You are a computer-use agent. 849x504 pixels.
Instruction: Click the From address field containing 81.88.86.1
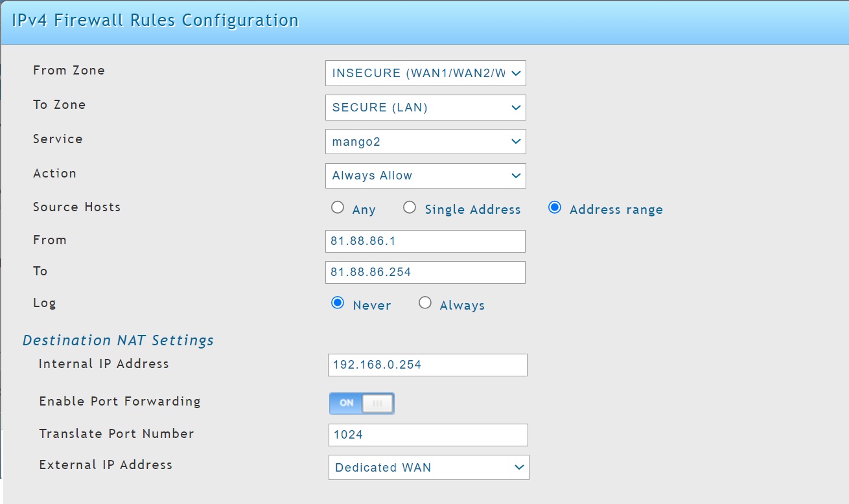tap(425, 241)
